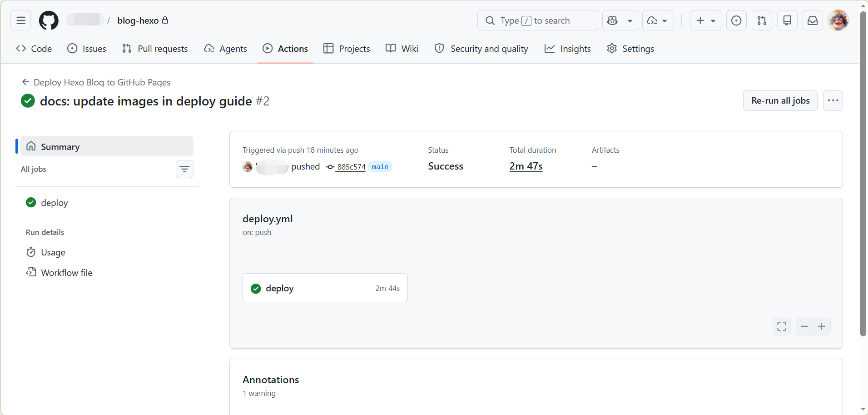Switch to the Insights tab
868x415 pixels.
coord(568,49)
